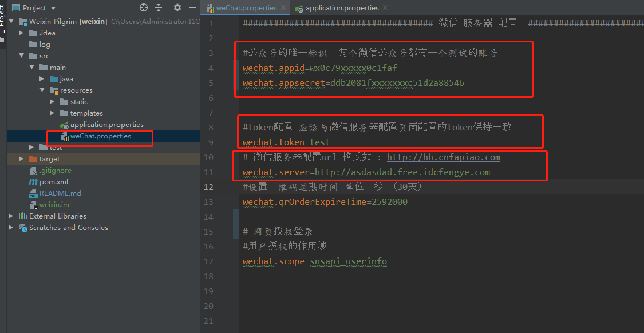Click the Collapse All icon in Project panel
The height and width of the screenshot is (333, 644).
[x=159, y=8]
